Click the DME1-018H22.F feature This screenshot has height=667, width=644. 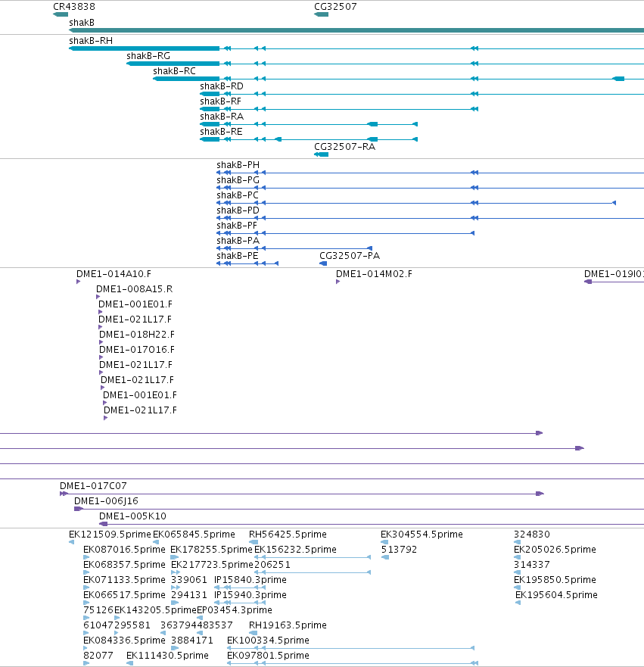point(101,342)
